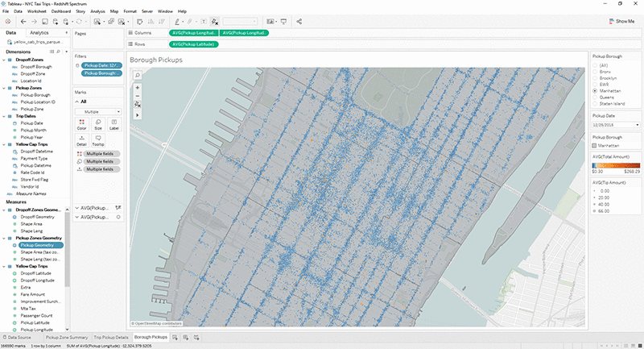Click the Highlight pen toolbar icon
The image size is (644, 349).
177,22
